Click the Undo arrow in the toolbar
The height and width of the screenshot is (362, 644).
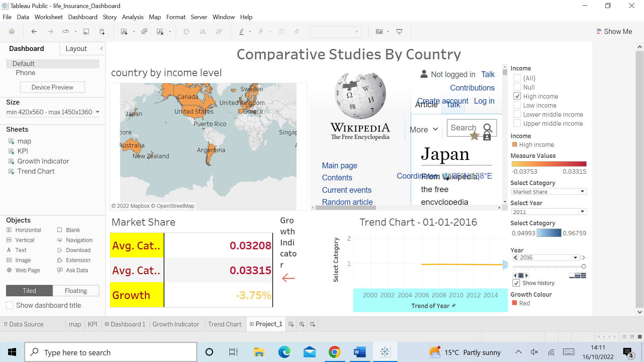tap(34, 32)
